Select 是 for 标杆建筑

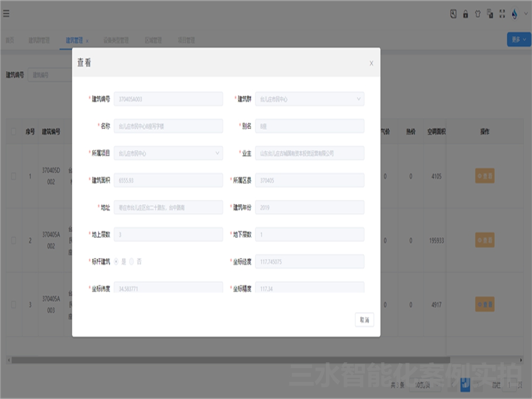(x=115, y=261)
